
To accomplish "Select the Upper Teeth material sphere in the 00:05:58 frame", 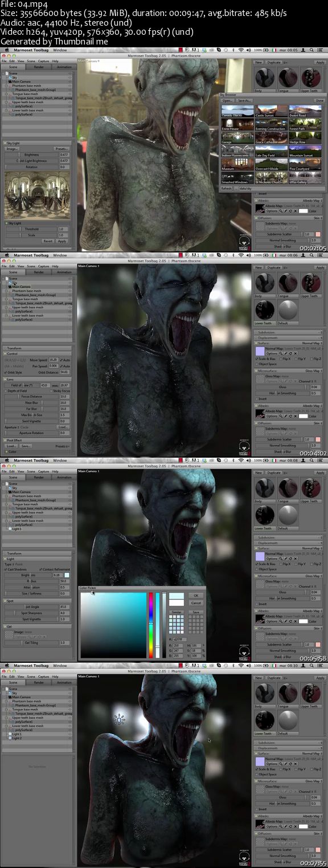I will point(311,487).
